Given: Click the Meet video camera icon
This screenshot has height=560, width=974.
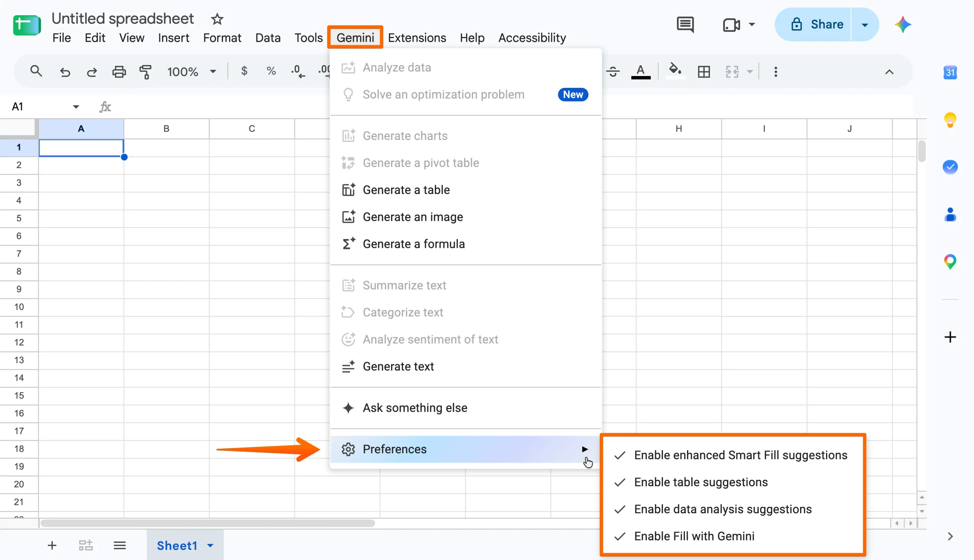Looking at the screenshot, I should point(731,25).
